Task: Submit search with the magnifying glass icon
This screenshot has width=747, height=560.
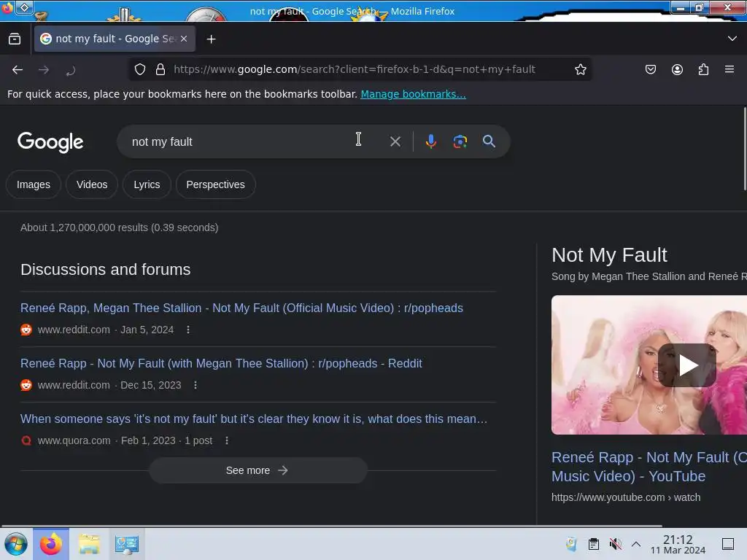Action: pos(489,141)
